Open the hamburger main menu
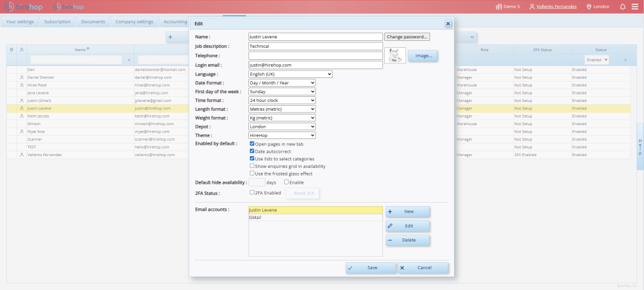The image size is (644, 290). (x=635, y=6)
